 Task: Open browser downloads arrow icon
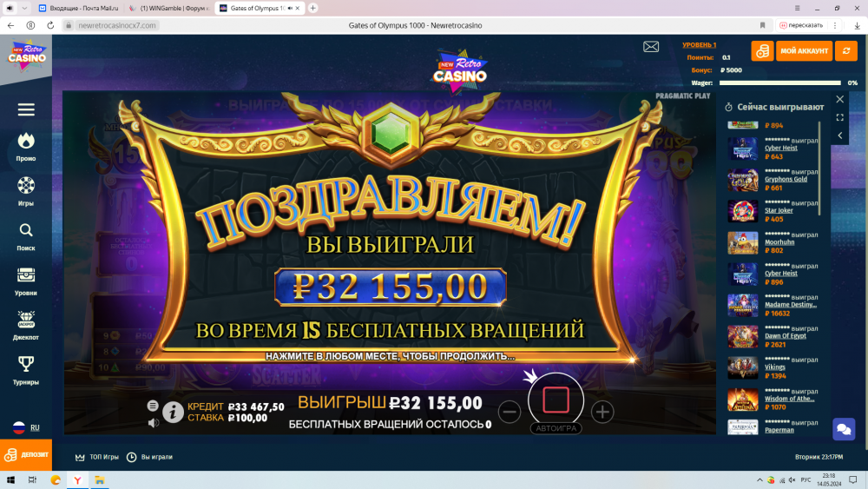coord(857,25)
